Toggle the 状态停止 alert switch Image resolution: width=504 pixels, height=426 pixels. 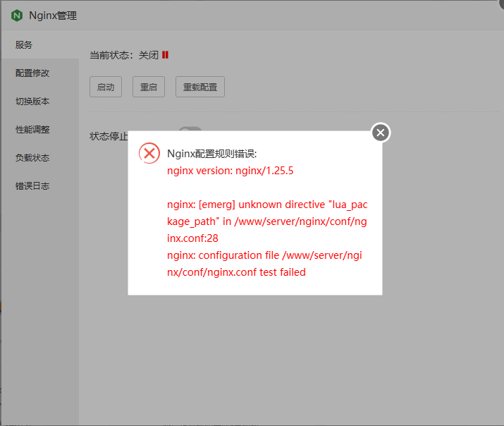(x=190, y=129)
